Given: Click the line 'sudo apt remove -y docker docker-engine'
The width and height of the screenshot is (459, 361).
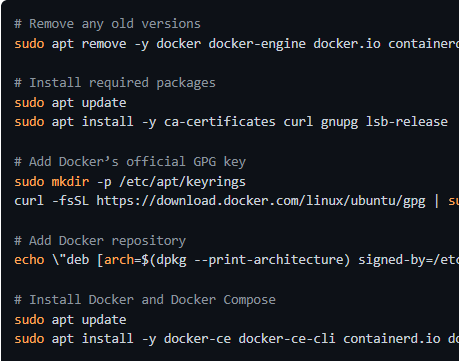Looking at the screenshot, I should pos(237,44).
